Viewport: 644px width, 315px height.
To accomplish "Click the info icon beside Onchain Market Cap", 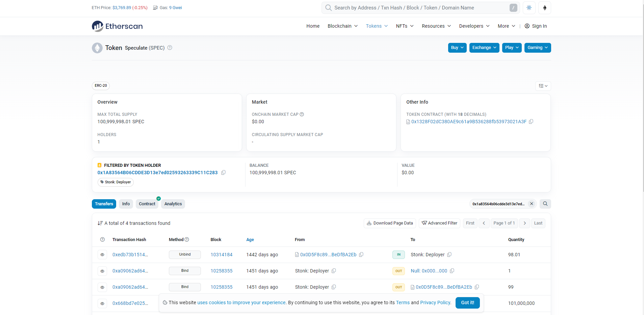I will (x=302, y=114).
